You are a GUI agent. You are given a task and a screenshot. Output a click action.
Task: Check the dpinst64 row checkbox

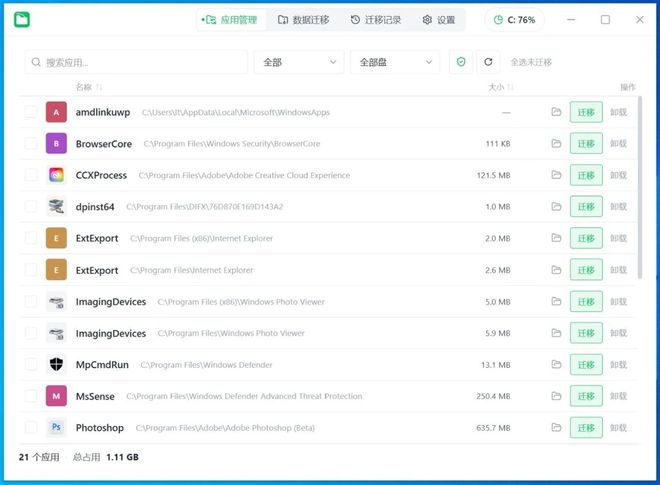click(x=31, y=206)
